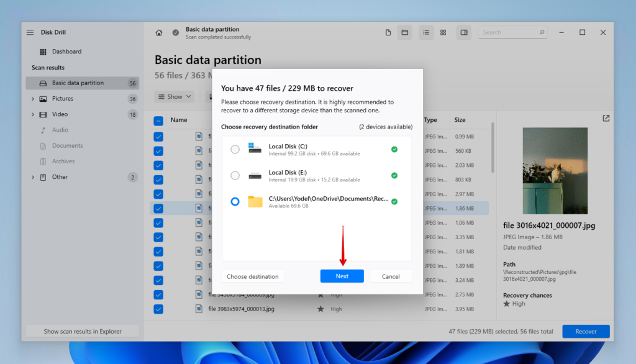Choose Local Disk (E:) as destination
636x364 pixels.
[x=235, y=175]
